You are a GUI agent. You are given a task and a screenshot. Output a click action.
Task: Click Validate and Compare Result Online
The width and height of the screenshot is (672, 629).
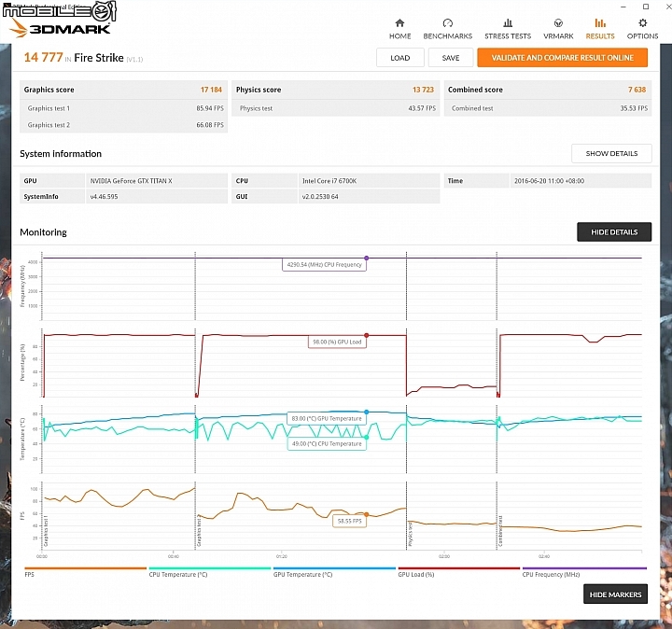pos(562,58)
